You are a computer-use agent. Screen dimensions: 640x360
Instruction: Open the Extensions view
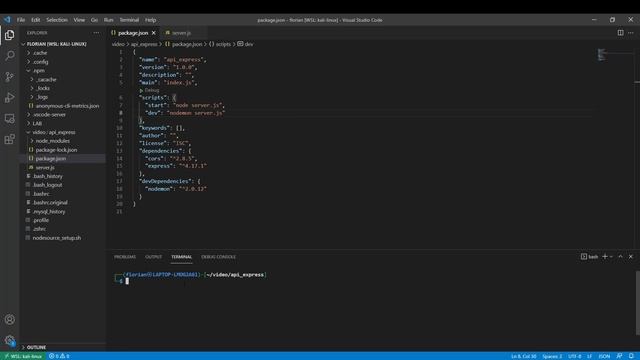click(x=9, y=140)
